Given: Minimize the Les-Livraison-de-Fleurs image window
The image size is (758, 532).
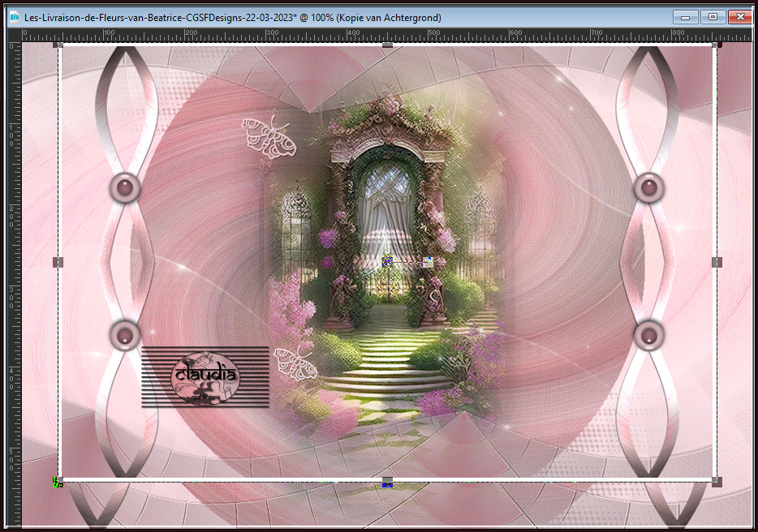Looking at the screenshot, I should tap(685, 17).
